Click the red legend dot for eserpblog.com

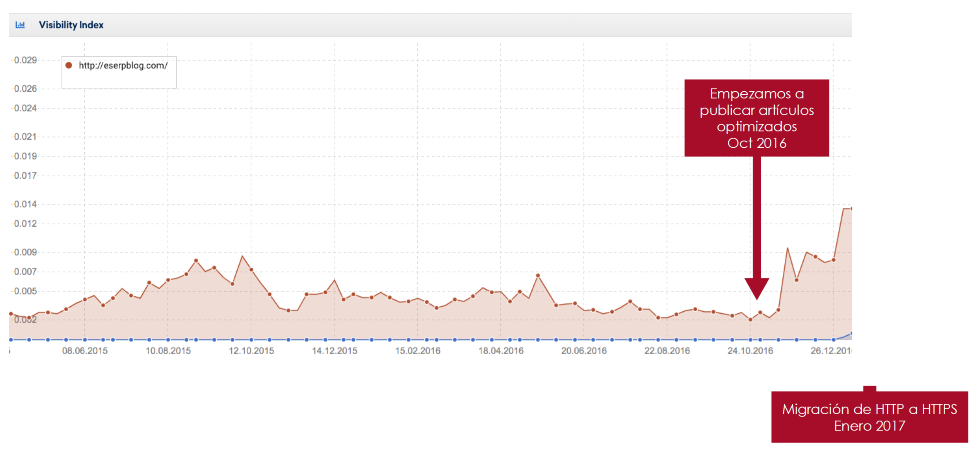tap(68, 65)
